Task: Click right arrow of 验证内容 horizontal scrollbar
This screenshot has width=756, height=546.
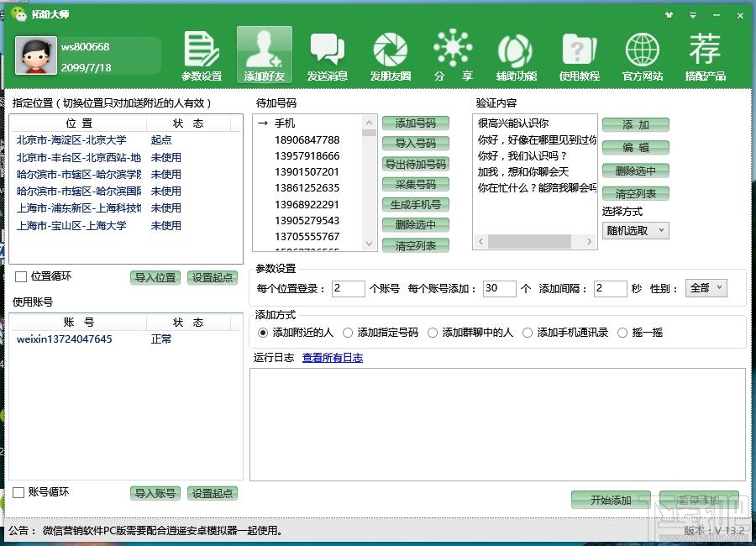Action: point(589,241)
